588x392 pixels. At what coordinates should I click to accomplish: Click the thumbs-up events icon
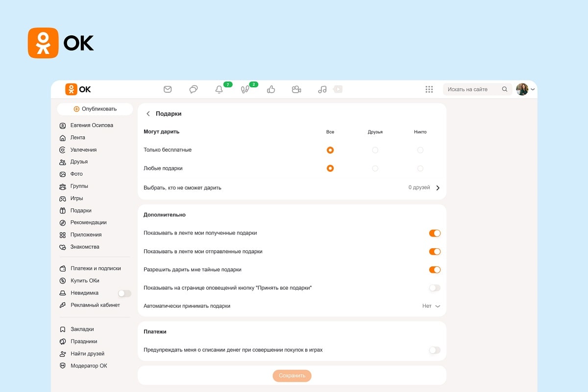pos(271,89)
